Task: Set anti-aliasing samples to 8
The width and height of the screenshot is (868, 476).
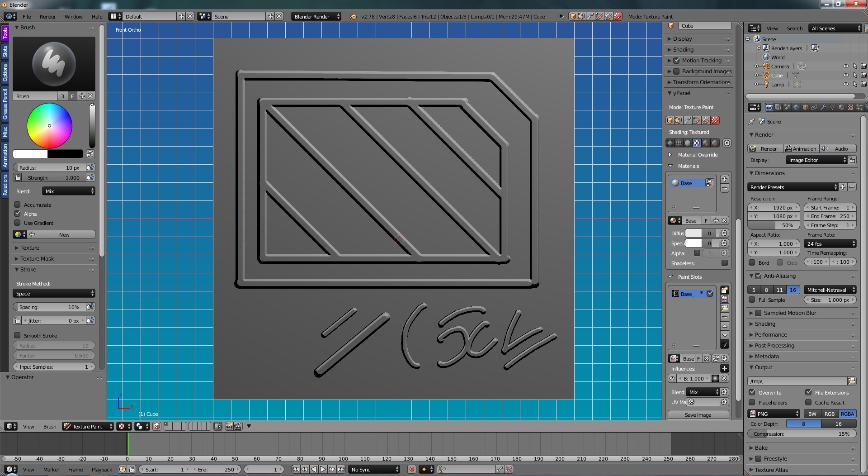Action: [766, 290]
